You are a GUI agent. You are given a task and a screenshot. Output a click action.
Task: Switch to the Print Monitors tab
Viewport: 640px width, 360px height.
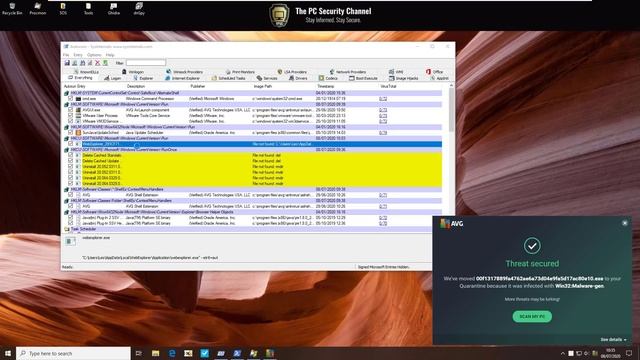pos(240,72)
